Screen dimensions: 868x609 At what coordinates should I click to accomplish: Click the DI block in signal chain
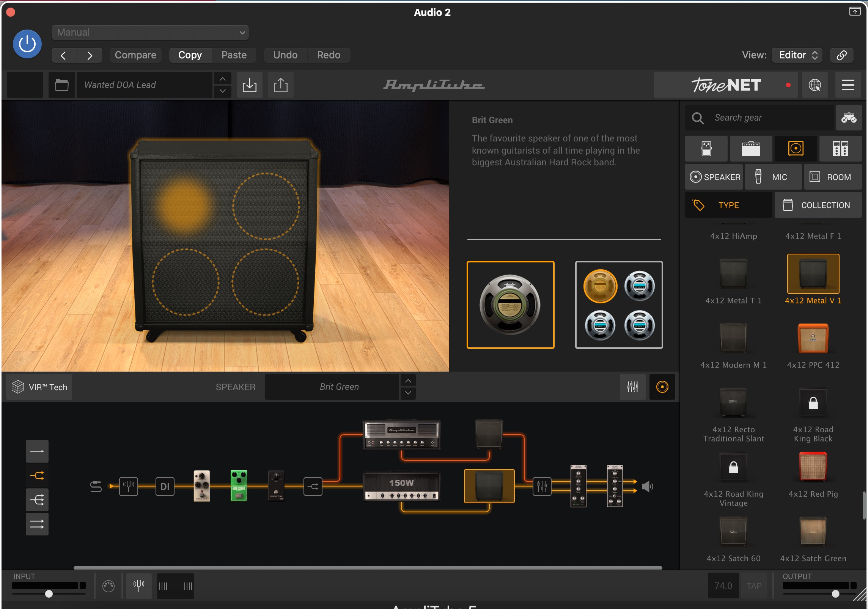[165, 487]
